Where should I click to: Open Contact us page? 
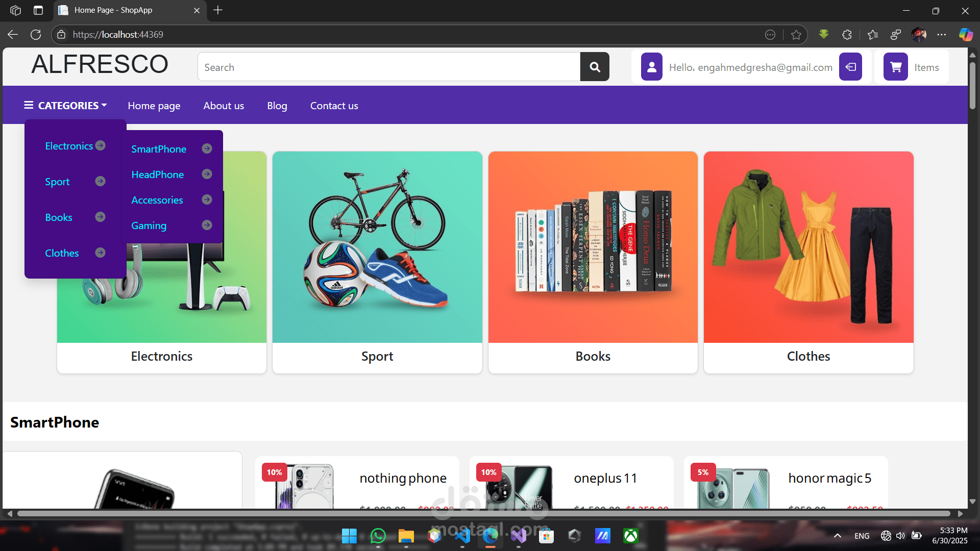click(334, 106)
